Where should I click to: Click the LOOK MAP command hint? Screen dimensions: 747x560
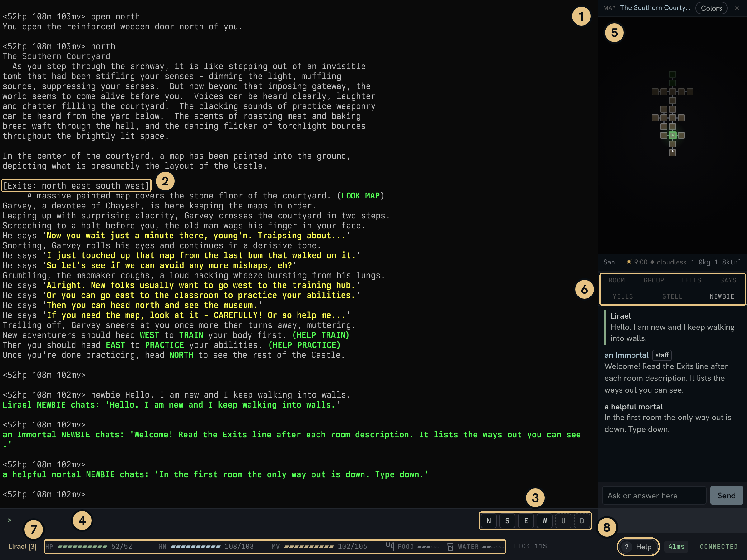pyautogui.click(x=361, y=196)
